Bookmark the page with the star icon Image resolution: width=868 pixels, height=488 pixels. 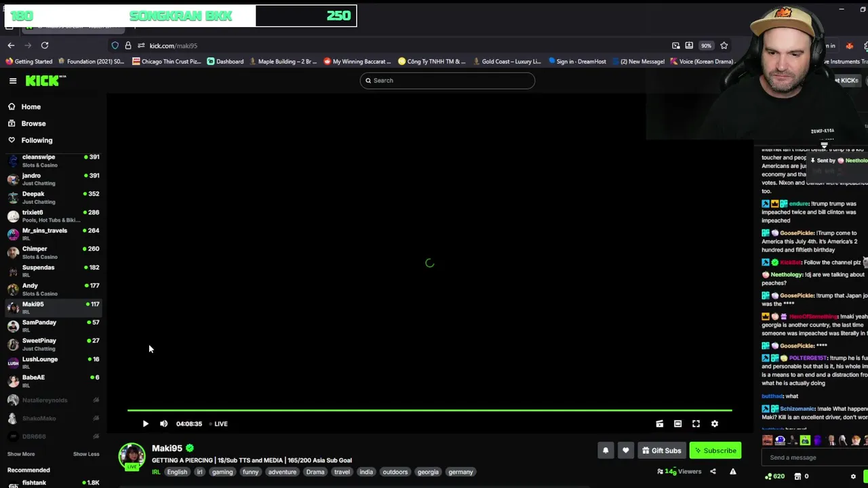coord(724,45)
